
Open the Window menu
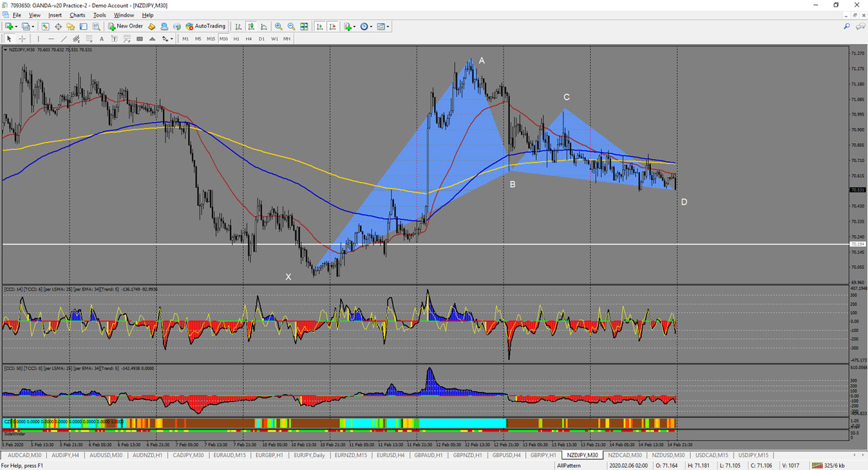click(124, 14)
